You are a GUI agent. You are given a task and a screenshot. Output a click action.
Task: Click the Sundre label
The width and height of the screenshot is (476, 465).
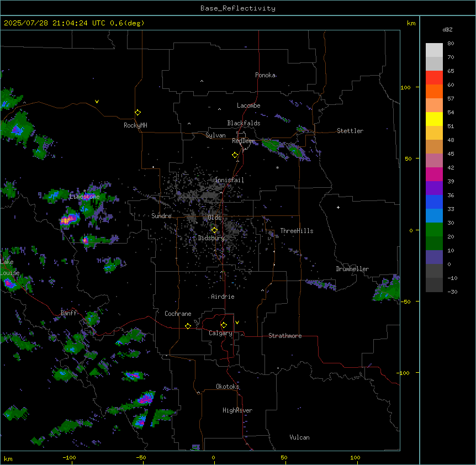click(x=161, y=216)
